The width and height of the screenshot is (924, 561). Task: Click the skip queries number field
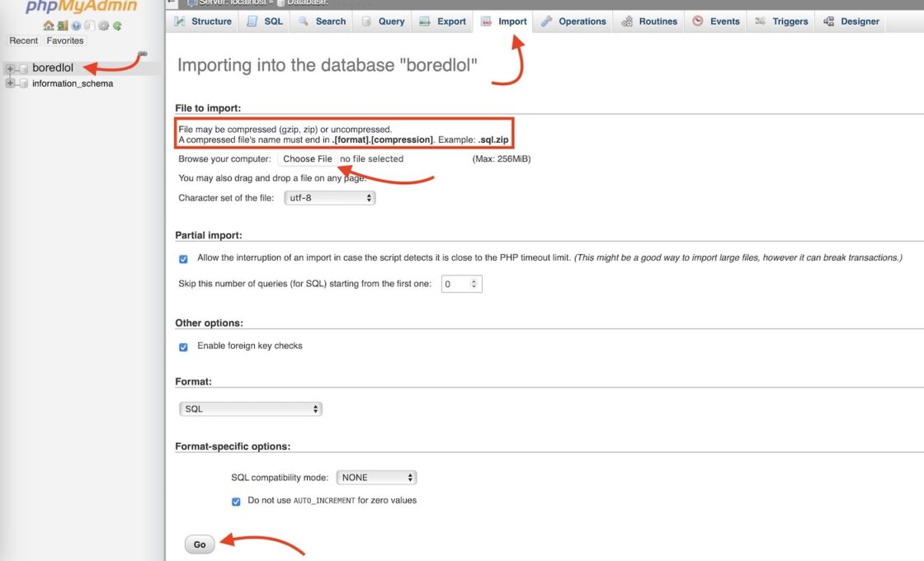pyautogui.click(x=461, y=284)
